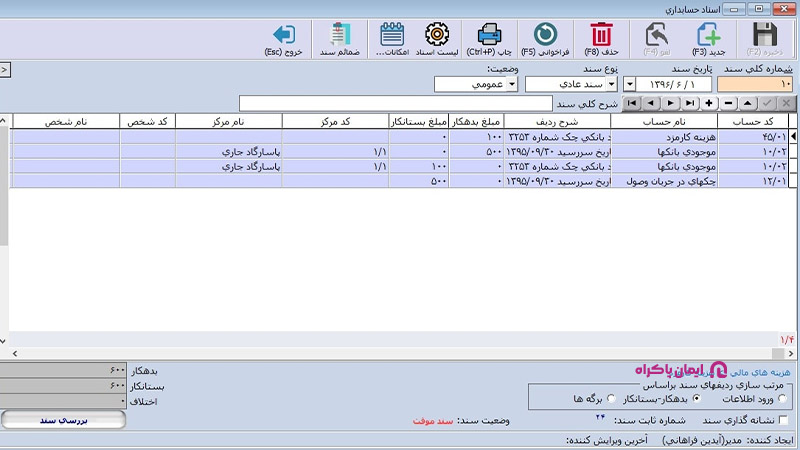This screenshot has width=800, height=450.
Task: Open ضمائم سند attachments icon
Action: (x=339, y=35)
